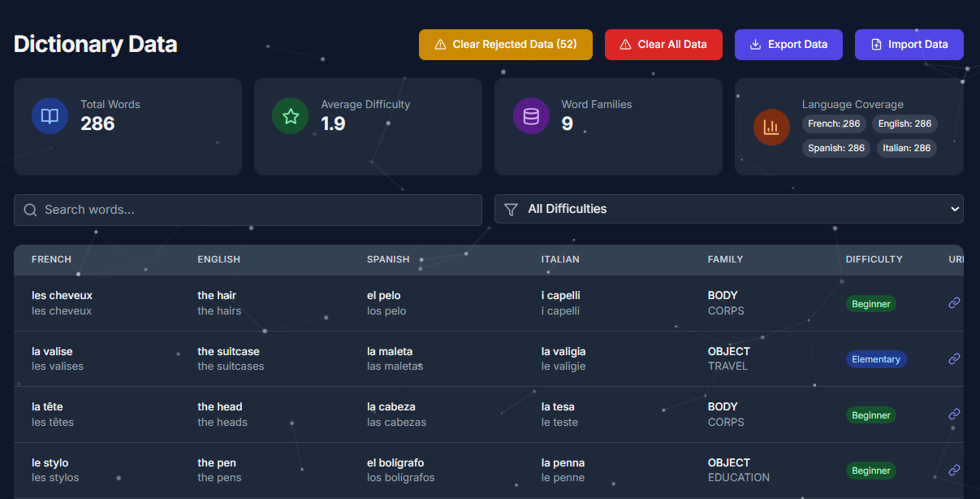Click the star icon in Average Difficulty

[290, 116]
